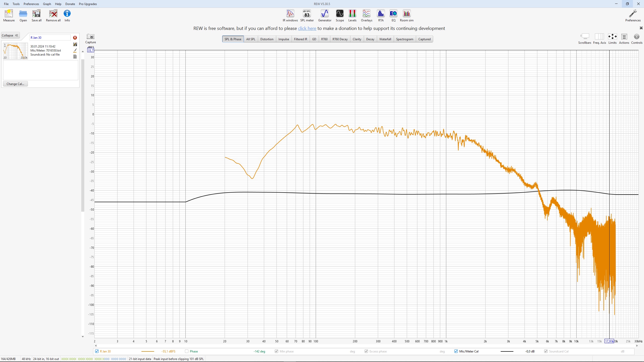644x362 pixels.
Task: Open the Donate menu
Action: (x=70, y=4)
